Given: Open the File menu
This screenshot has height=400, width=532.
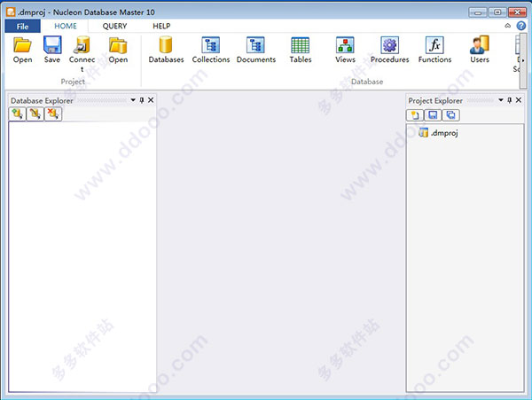Looking at the screenshot, I should [23, 26].
